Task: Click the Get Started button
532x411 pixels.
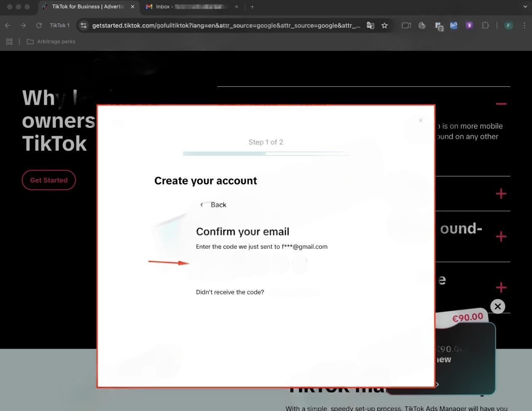Action: [49, 180]
